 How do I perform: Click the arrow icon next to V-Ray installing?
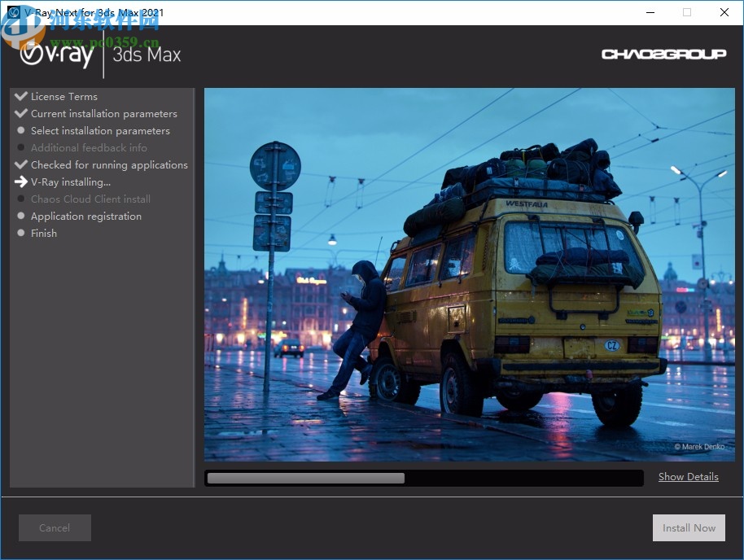(20, 182)
